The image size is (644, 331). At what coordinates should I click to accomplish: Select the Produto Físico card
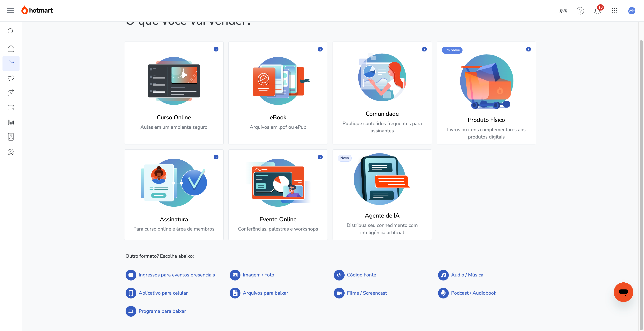486,93
